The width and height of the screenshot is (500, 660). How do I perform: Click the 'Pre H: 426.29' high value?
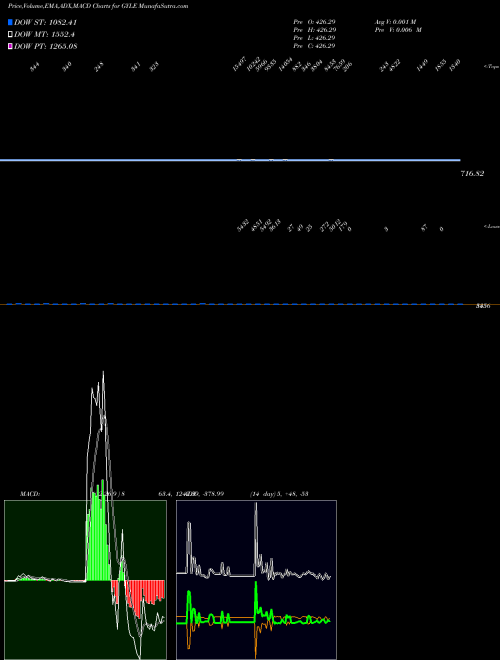314,30
